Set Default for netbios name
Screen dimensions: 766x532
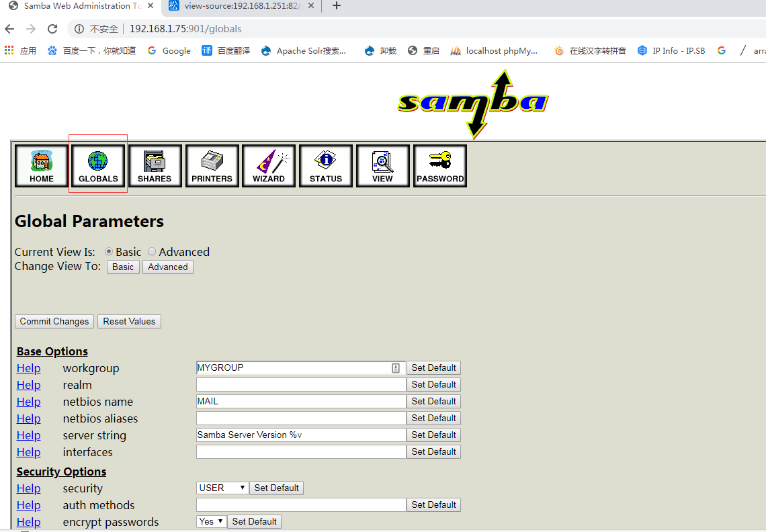click(434, 401)
